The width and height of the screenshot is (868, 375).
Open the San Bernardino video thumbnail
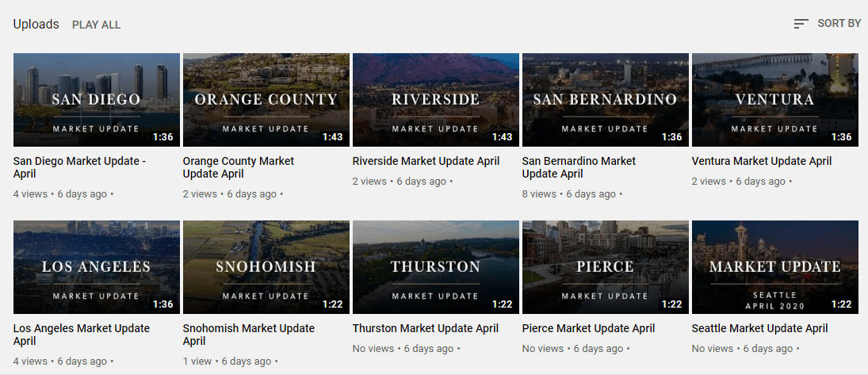click(x=606, y=100)
